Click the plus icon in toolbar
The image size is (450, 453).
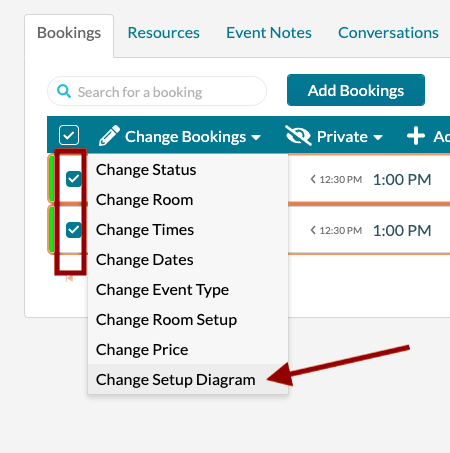[x=416, y=136]
